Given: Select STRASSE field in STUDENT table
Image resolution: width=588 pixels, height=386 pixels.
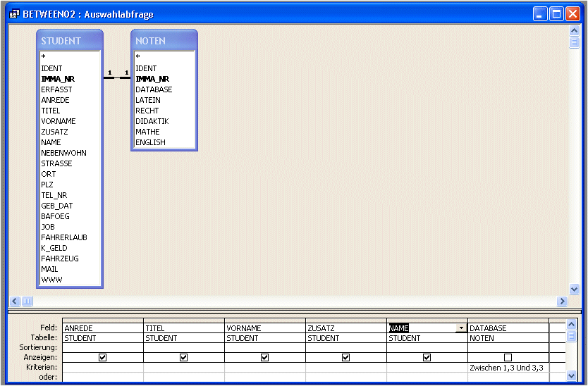Looking at the screenshot, I should [56, 163].
